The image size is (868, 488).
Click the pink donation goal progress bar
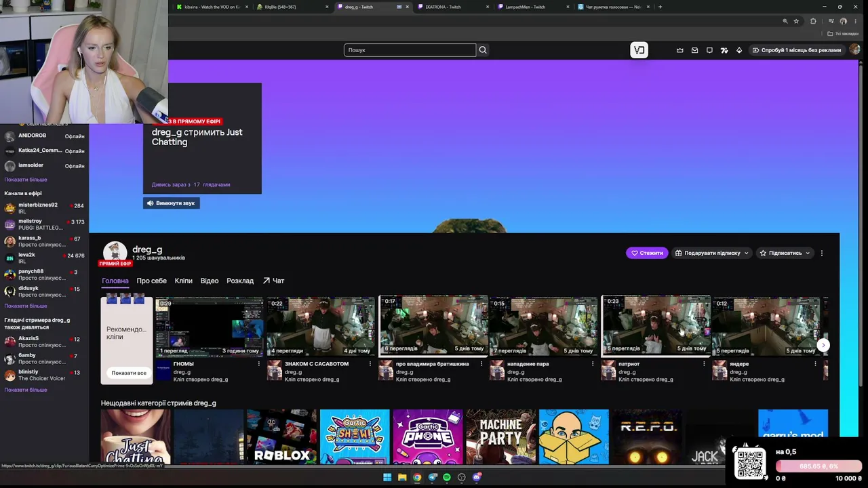[x=819, y=466]
